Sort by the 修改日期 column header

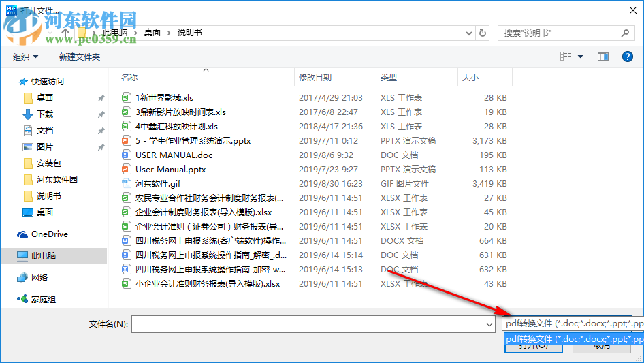(x=315, y=77)
